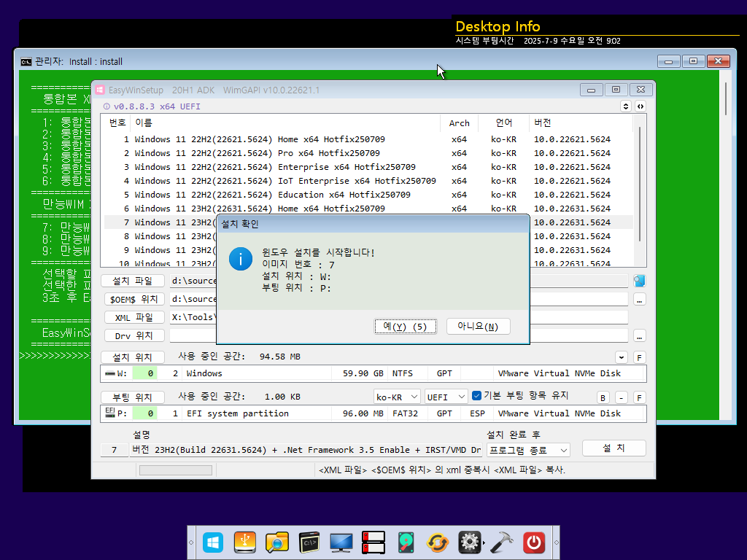This screenshot has width=747, height=560.
Task: Click the red power icon in dock
Action: (534, 542)
